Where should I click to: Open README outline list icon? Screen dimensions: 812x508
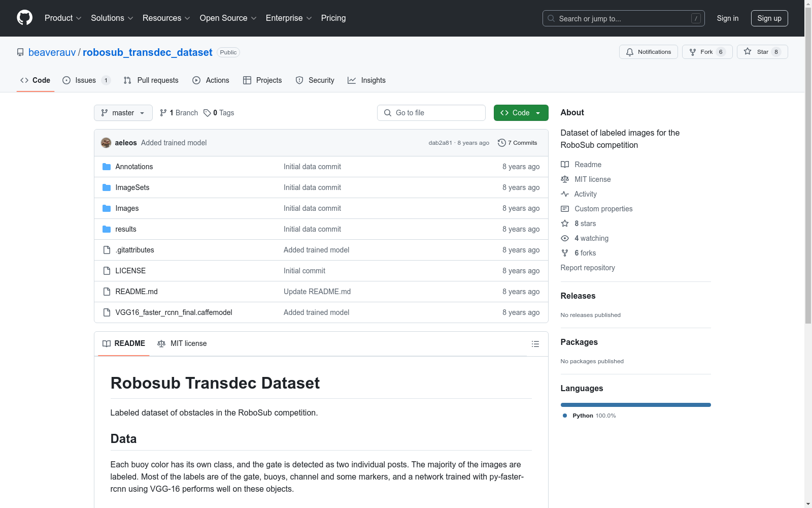click(535, 344)
